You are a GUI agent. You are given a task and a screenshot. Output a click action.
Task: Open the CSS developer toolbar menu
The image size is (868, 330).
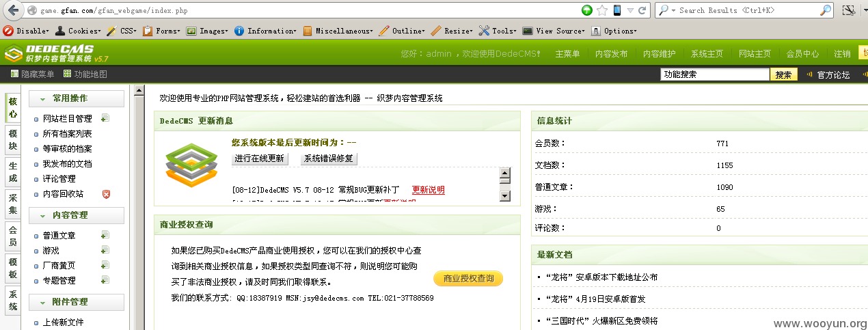[122, 31]
